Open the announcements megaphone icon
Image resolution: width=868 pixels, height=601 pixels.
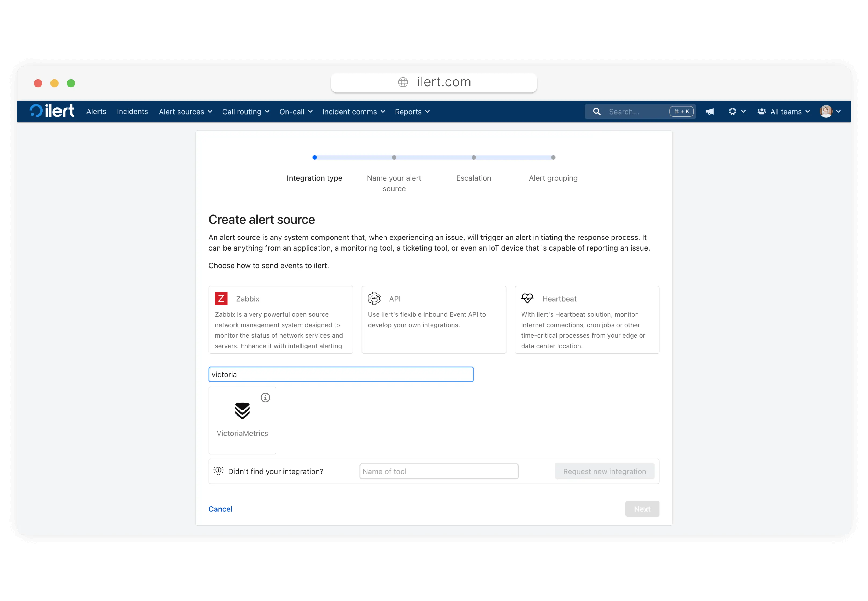click(710, 112)
